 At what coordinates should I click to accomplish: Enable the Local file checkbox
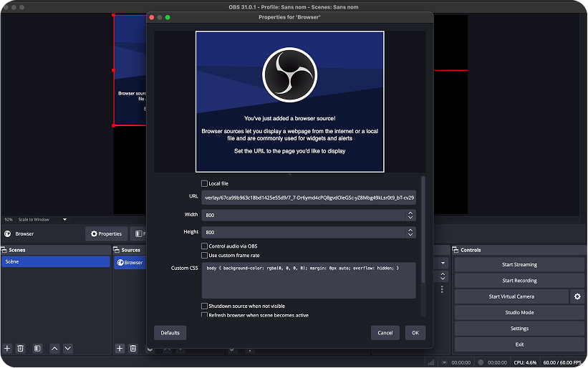205,184
